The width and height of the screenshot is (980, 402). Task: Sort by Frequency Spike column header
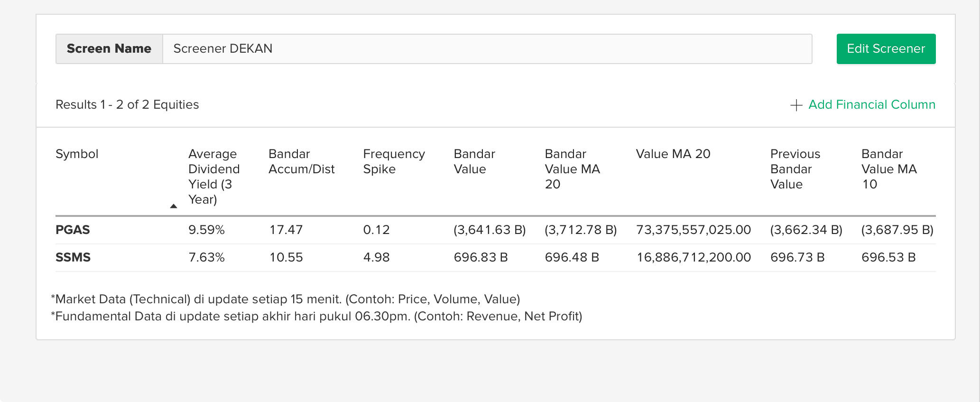394,161
